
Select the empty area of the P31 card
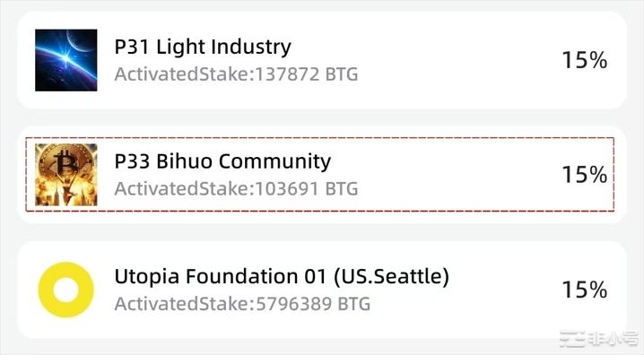coord(452,60)
